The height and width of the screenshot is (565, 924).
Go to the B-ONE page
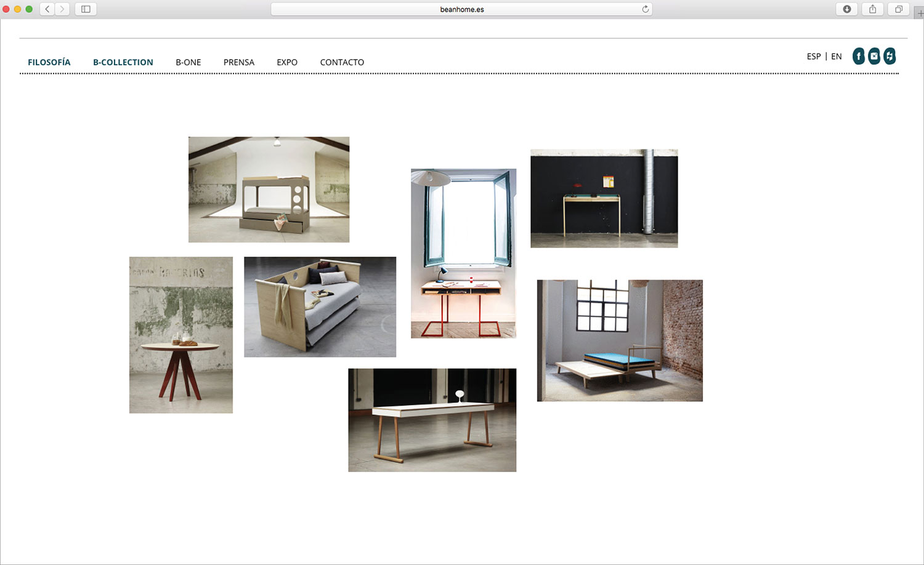click(188, 62)
